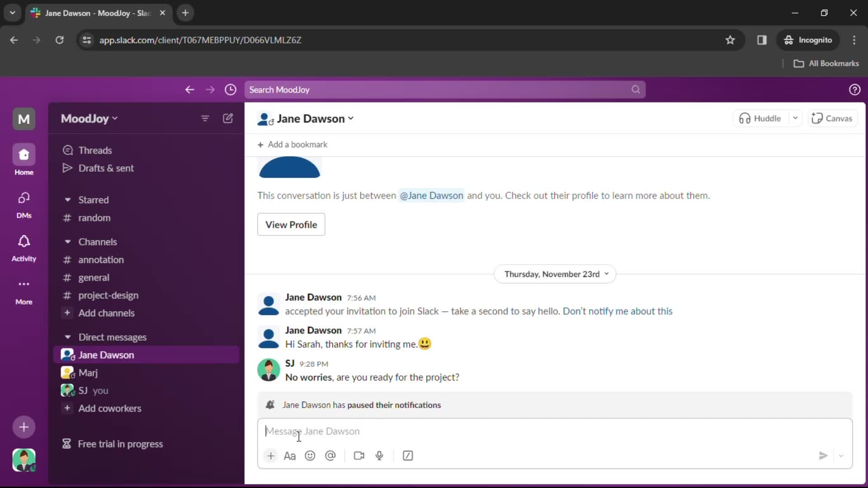The height and width of the screenshot is (488, 868).
Task: Toggle the Aa formatting toolbar
Action: pyautogui.click(x=290, y=455)
